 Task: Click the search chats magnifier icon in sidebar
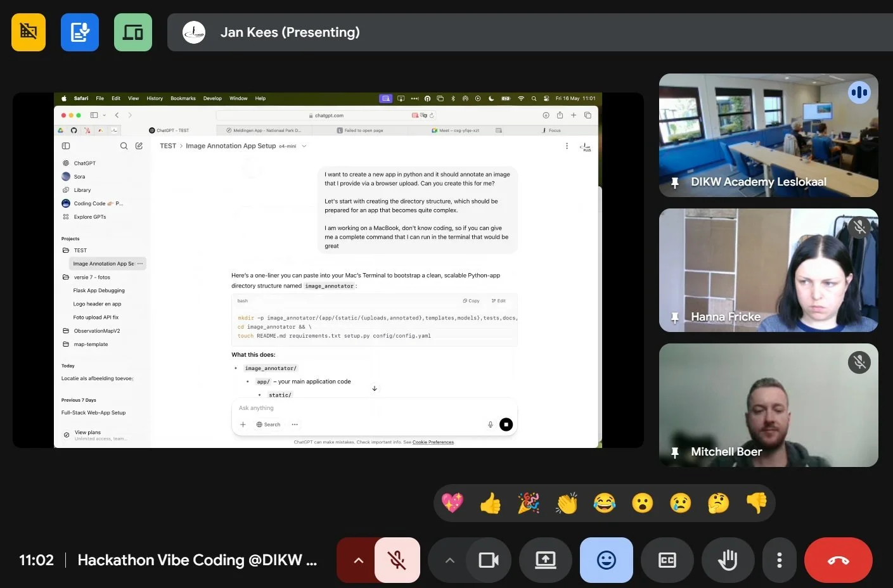124,146
